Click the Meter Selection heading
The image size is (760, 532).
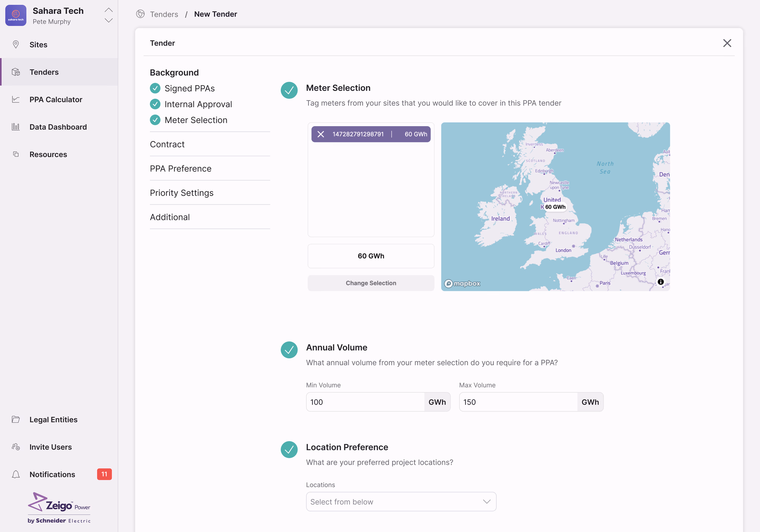click(x=338, y=88)
